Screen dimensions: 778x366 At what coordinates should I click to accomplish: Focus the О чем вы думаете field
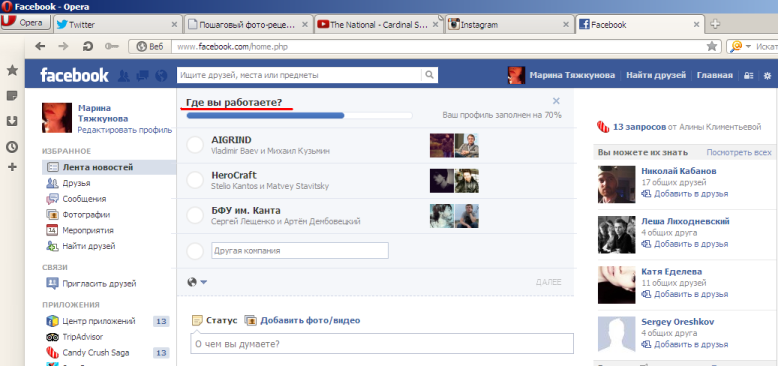(382, 343)
